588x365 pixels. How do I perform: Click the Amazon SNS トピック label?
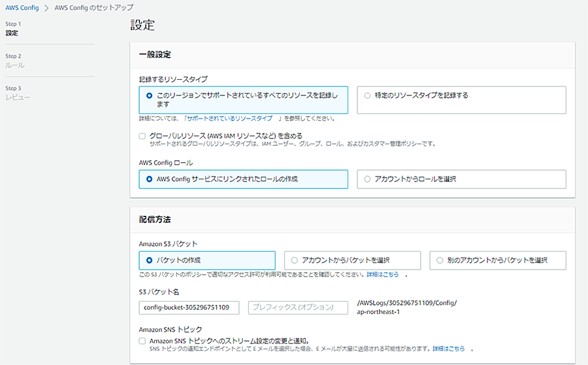click(x=171, y=329)
